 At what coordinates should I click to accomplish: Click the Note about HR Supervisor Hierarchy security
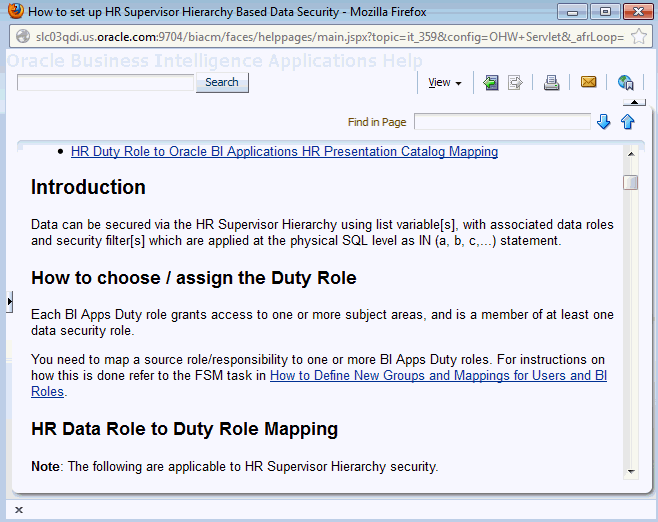coord(235,467)
